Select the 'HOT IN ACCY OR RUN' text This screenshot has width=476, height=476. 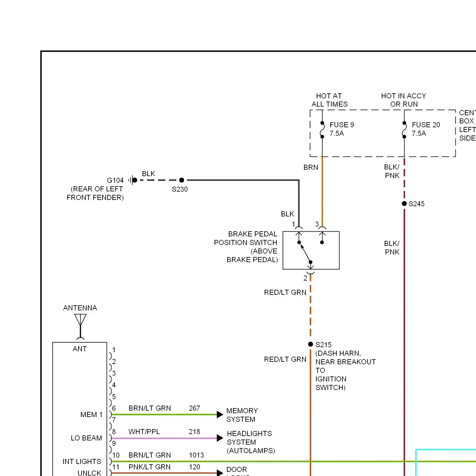click(404, 100)
